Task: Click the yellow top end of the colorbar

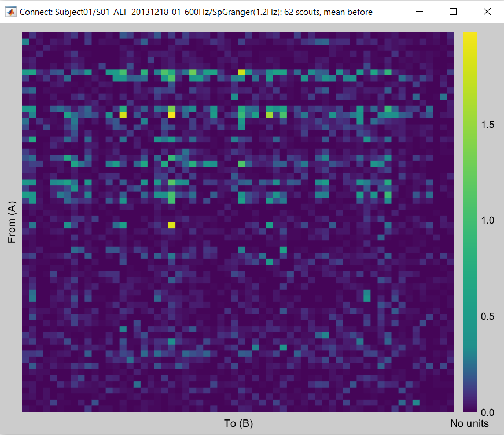Action: pos(469,35)
